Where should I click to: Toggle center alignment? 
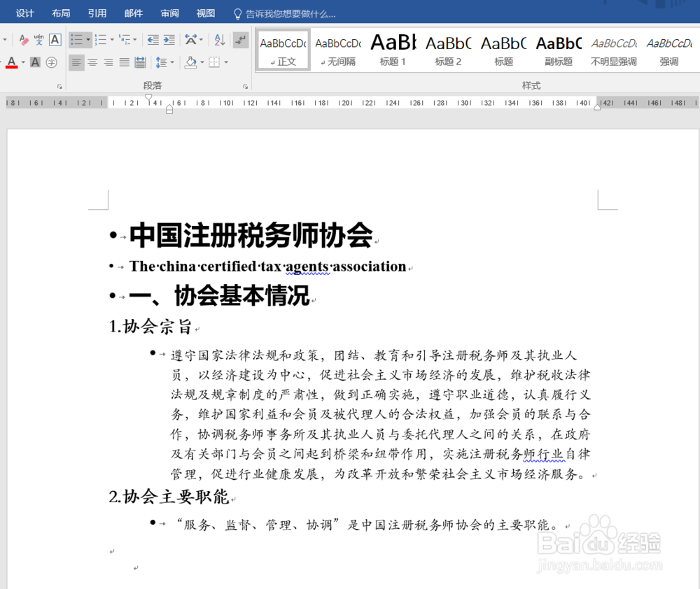[x=92, y=62]
